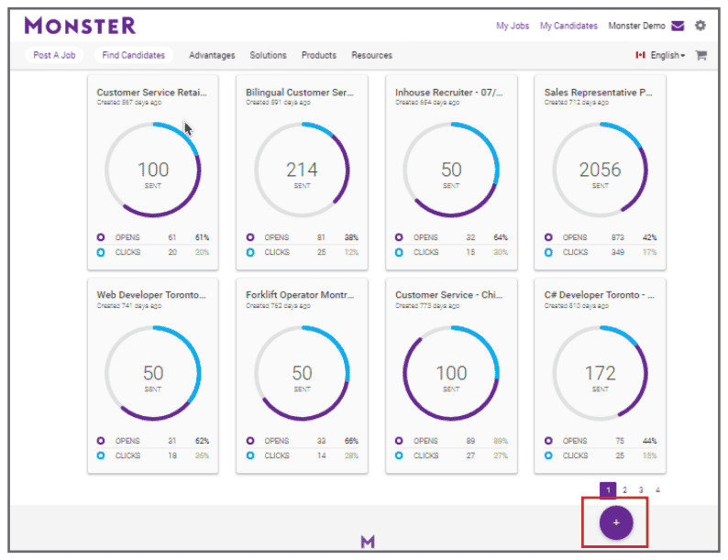Viewport: 728px width, 560px height.
Task: Click the Monster Demo account name
Action: [x=636, y=26]
